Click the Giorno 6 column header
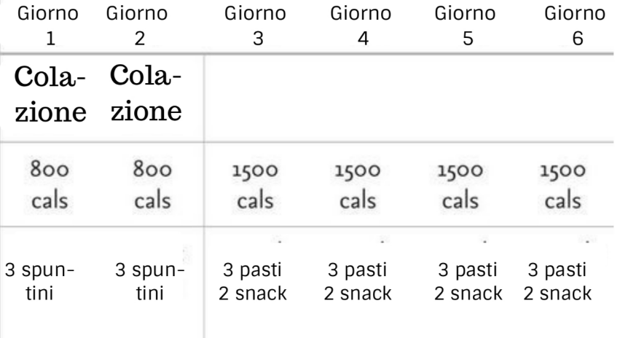 click(576, 25)
